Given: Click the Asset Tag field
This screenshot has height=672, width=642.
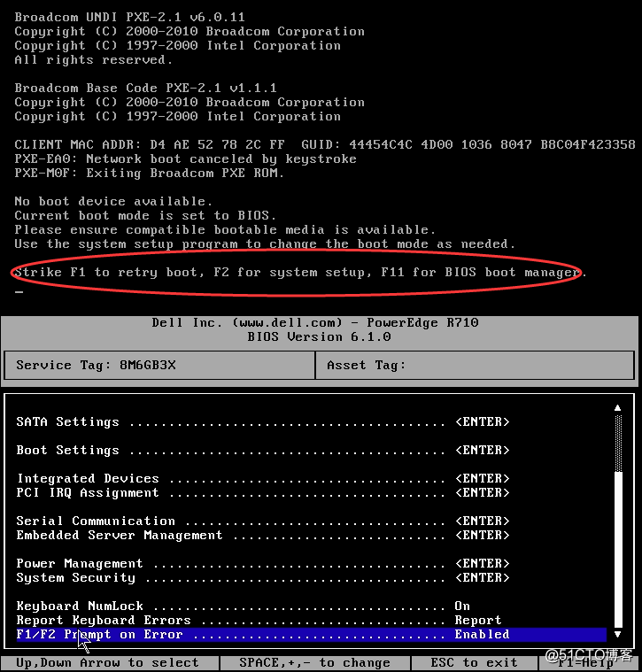Looking at the screenshot, I should pyautogui.click(x=475, y=365).
